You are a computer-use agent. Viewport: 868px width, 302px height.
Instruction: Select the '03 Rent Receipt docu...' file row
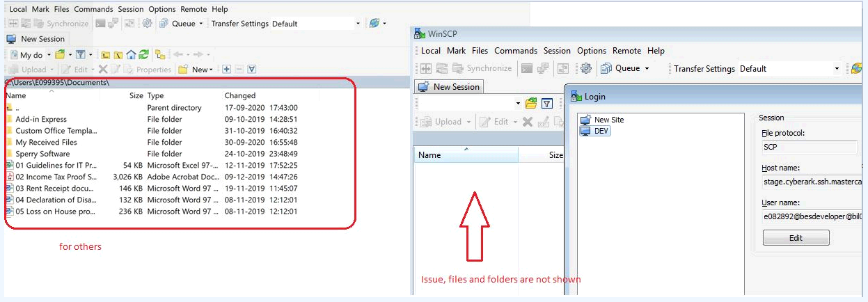pyautogui.click(x=56, y=188)
